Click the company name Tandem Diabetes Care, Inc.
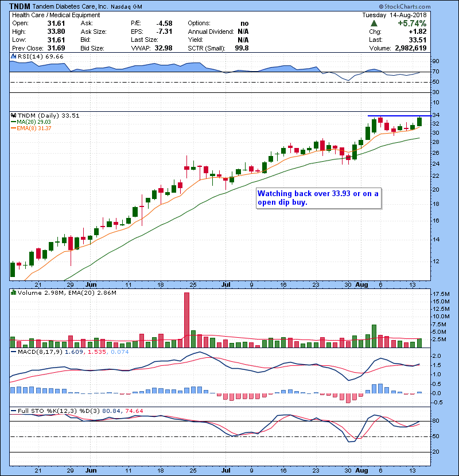The width and height of the screenshot is (459, 476). [70, 6]
